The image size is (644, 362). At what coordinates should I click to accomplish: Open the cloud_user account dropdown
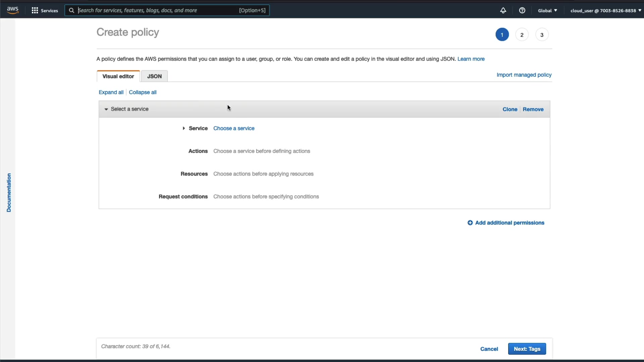605,10
